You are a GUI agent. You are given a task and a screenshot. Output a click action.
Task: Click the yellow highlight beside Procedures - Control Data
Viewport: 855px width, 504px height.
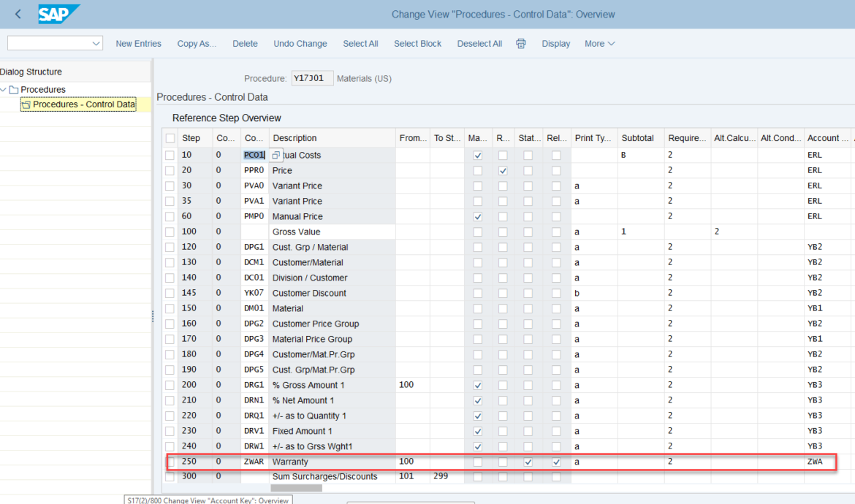(142, 104)
